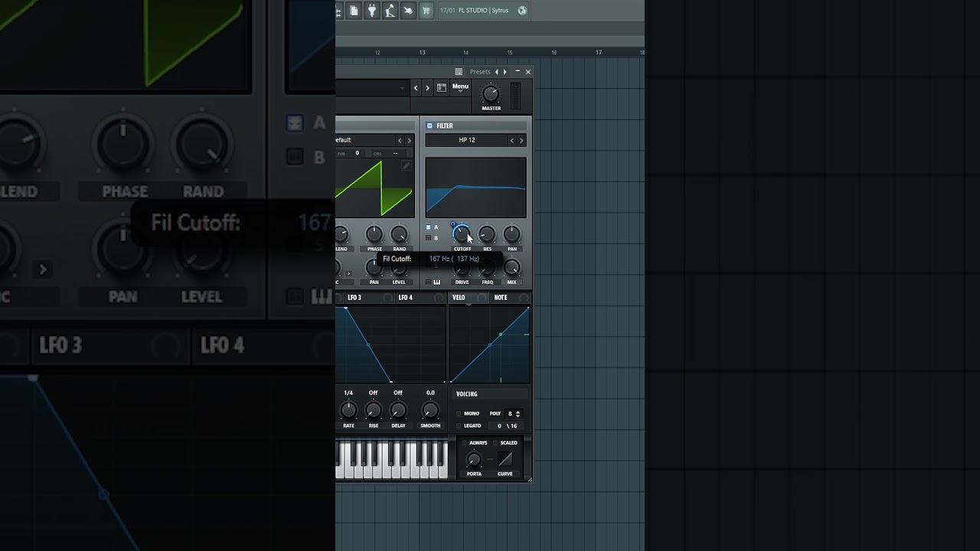This screenshot has width=980, height=551.
Task: Click the resize grip at plugin corner
Action: tap(529, 479)
